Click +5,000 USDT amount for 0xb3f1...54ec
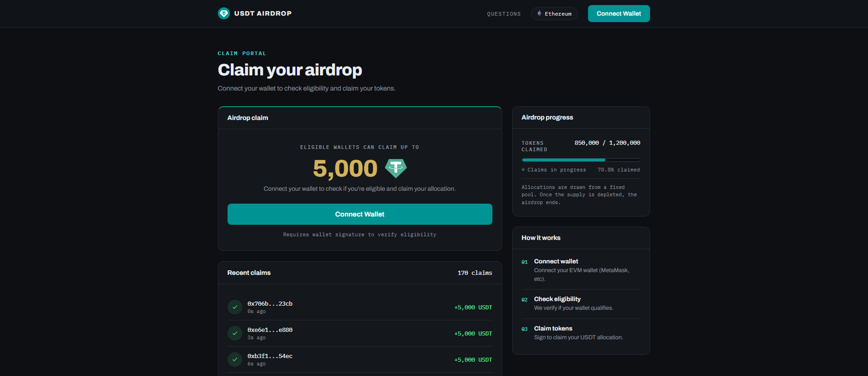Image resolution: width=868 pixels, height=376 pixels. (473, 360)
